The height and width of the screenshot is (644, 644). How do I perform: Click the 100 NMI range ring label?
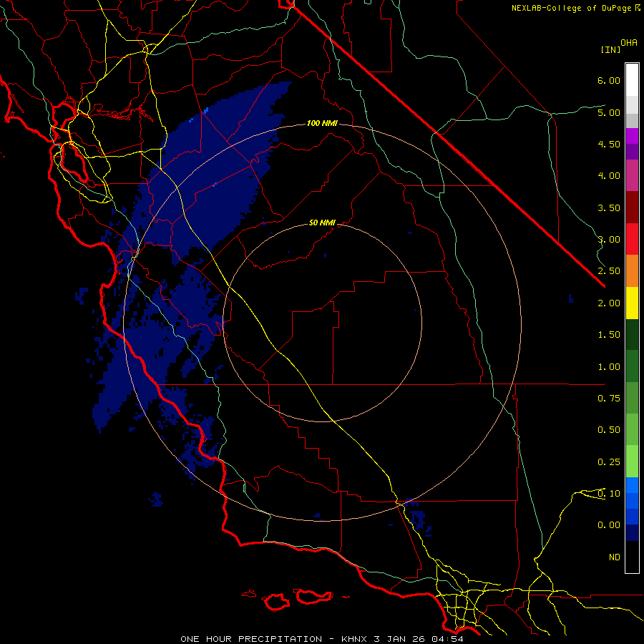[322, 123]
